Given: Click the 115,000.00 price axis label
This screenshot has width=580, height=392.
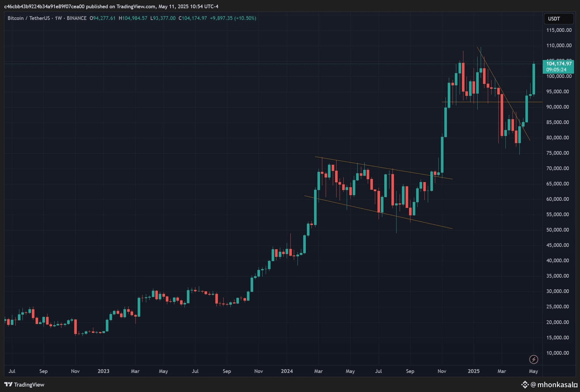Looking at the screenshot, I should coord(559,30).
